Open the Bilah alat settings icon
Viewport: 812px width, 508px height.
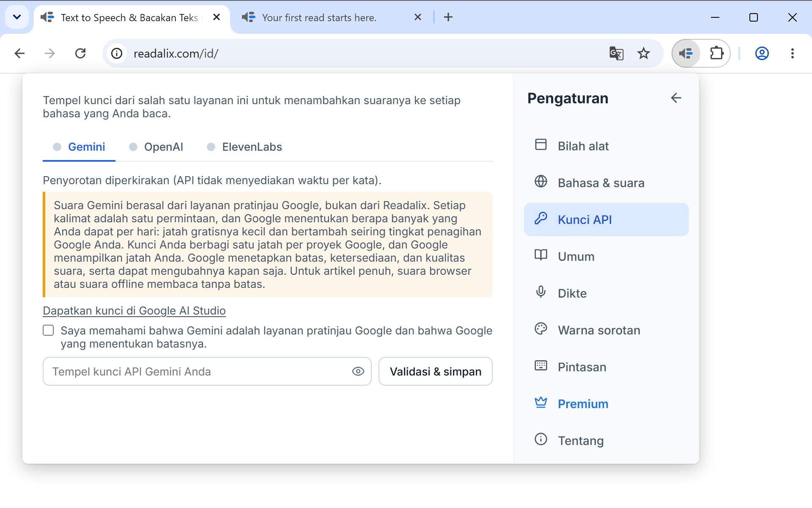tap(540, 144)
